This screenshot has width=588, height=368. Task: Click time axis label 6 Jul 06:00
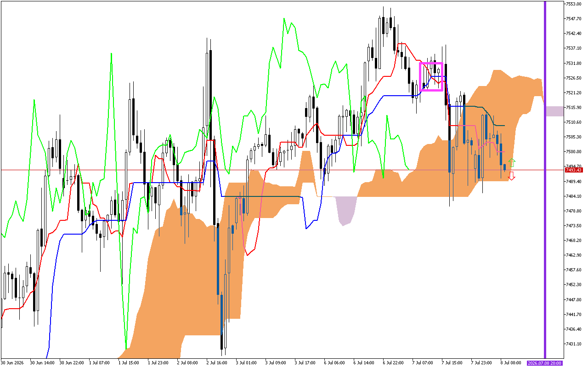[335, 363]
